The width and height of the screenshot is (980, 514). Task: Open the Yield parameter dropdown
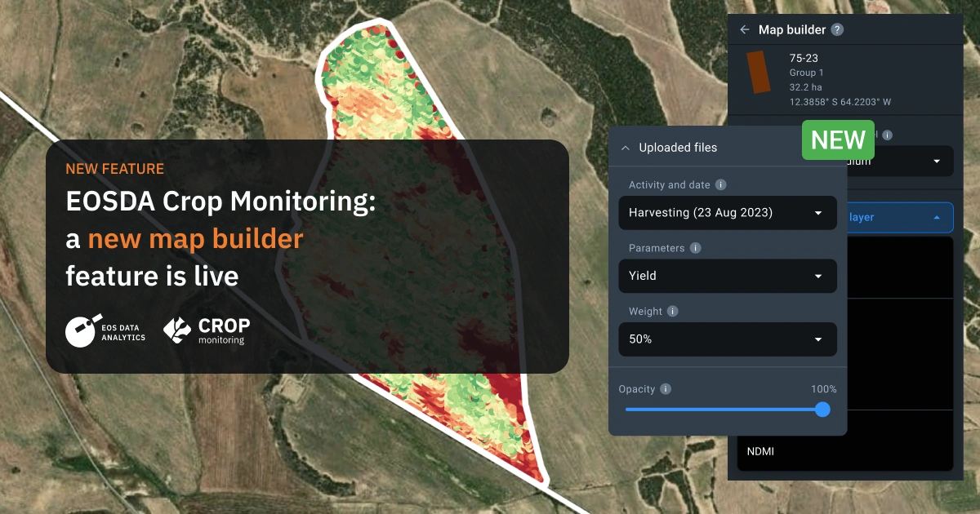point(727,276)
